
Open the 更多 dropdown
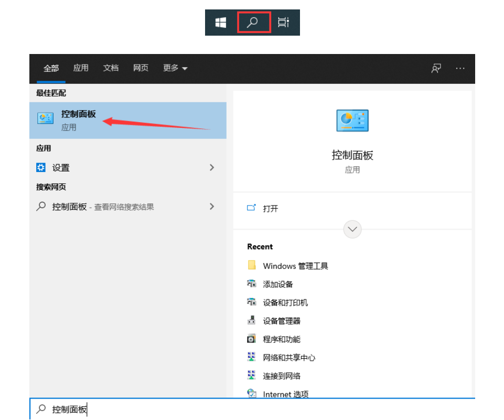coord(175,68)
